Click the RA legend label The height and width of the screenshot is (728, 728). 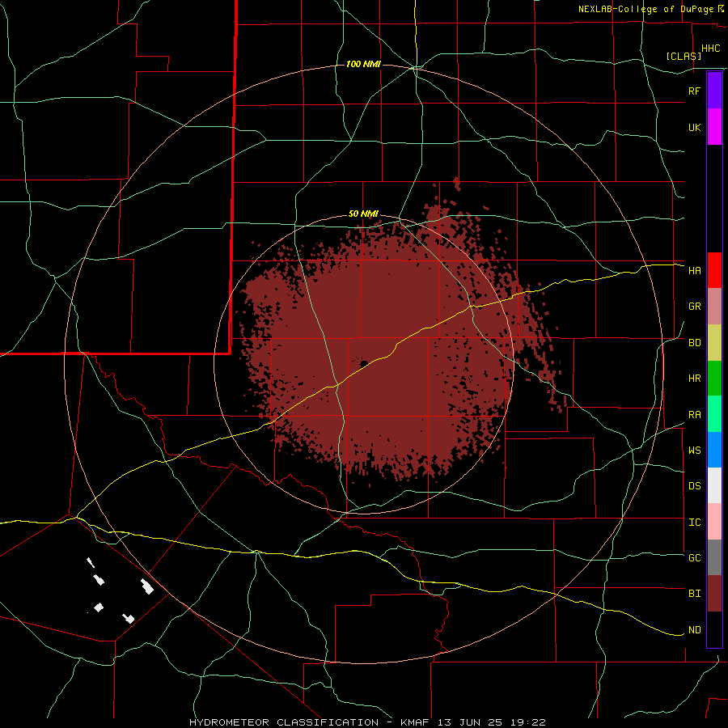pos(694,415)
